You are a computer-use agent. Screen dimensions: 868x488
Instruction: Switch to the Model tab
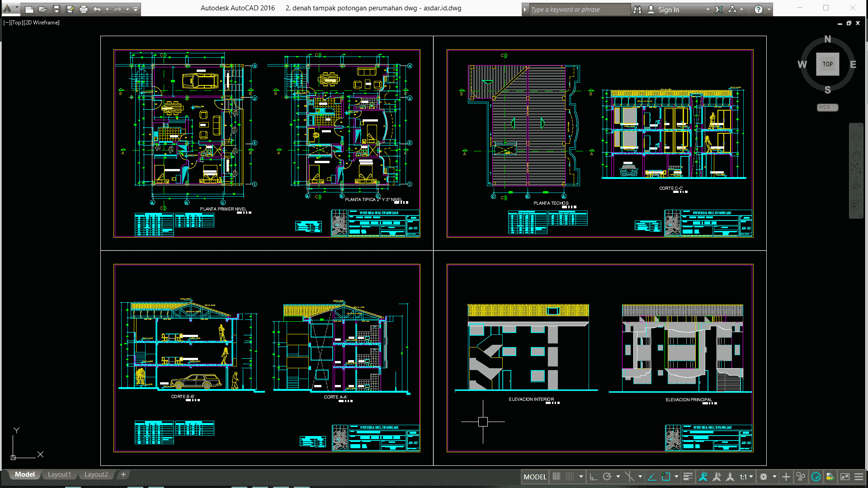coord(24,474)
